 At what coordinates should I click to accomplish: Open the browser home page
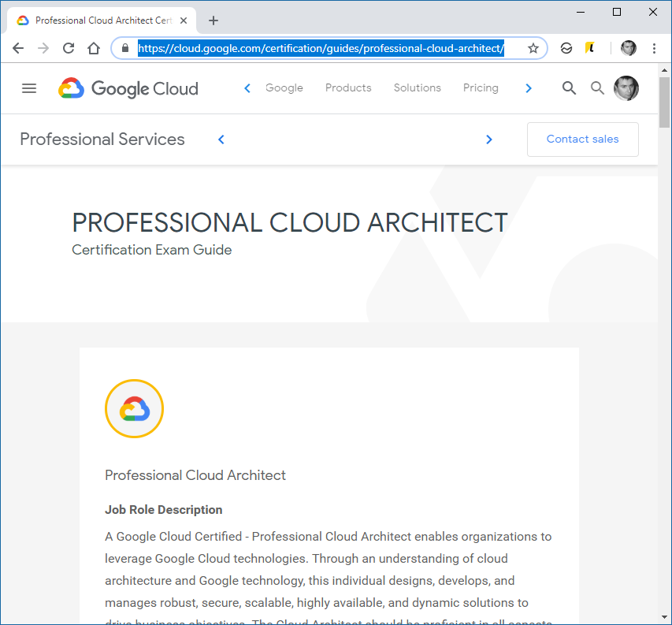pos(94,48)
